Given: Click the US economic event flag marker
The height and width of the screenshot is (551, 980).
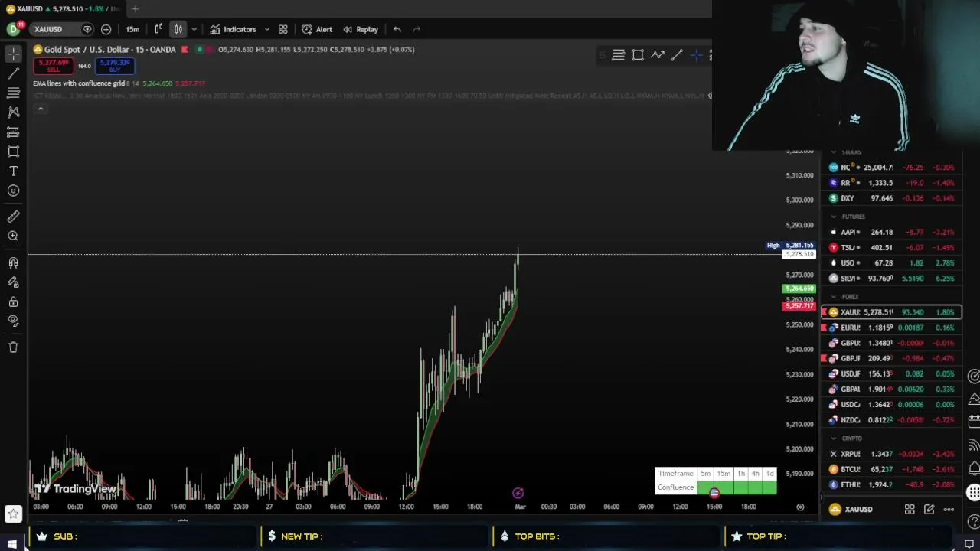Looking at the screenshot, I should tap(714, 493).
